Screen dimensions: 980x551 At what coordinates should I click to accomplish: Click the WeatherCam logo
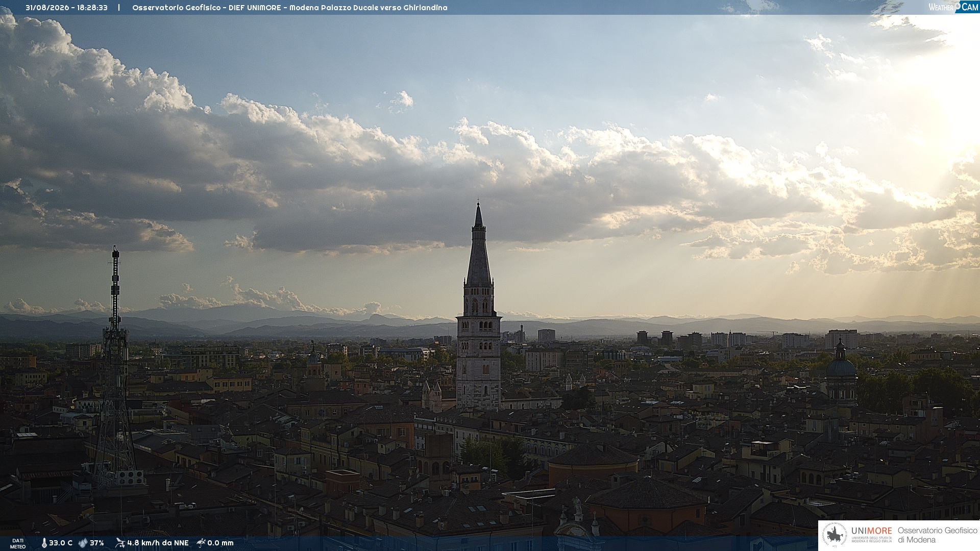[953, 7]
